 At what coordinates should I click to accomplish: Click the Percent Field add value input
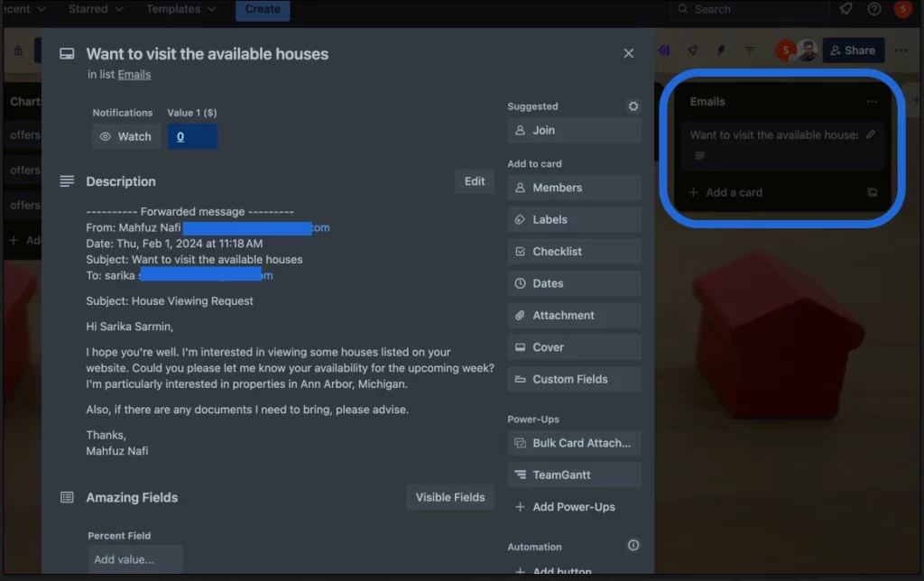click(135, 559)
